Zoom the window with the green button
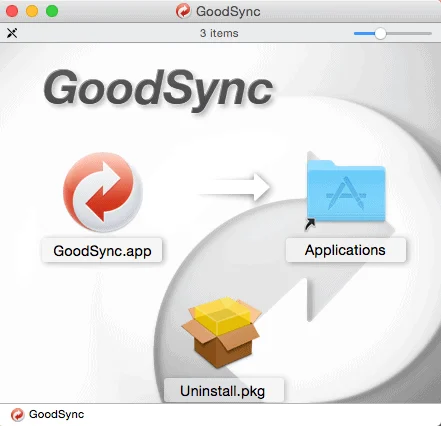 click(x=52, y=11)
